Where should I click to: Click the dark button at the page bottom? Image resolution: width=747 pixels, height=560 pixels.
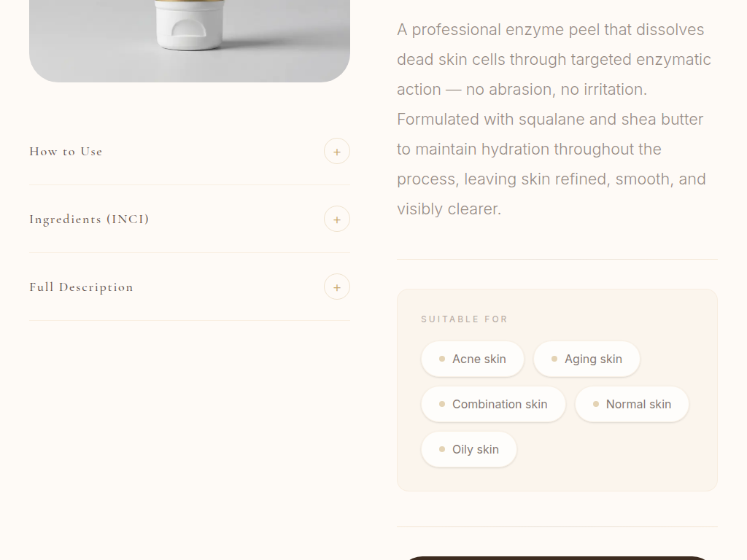[x=557, y=558]
